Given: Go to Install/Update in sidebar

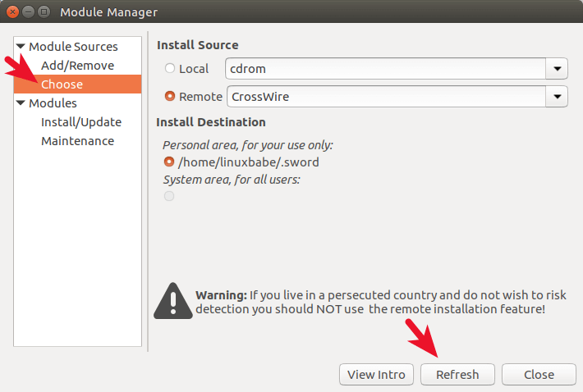Looking at the screenshot, I should pyautogui.click(x=80, y=122).
